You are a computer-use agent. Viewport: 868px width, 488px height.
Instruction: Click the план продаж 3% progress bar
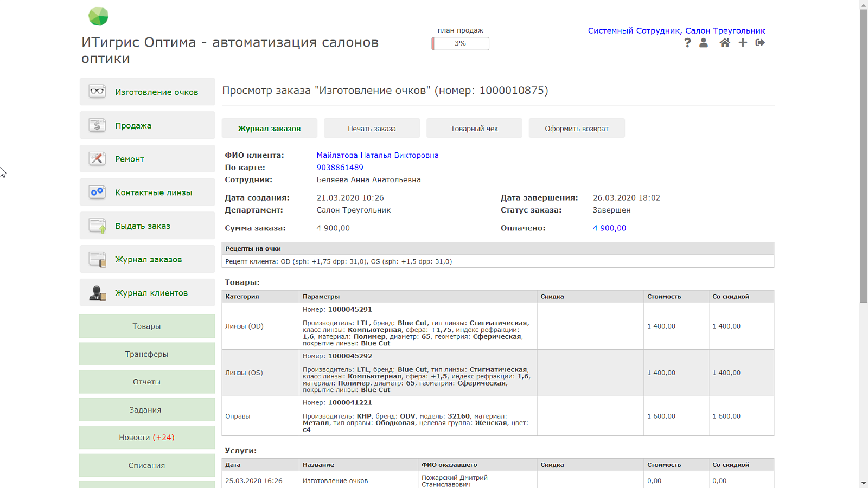tap(460, 43)
